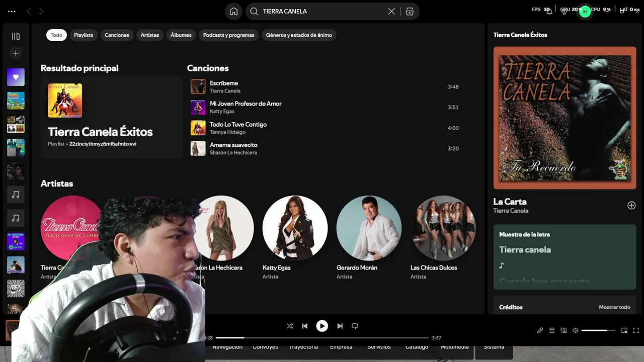Screen dimensions: 644x362
Task: Open Empresa tab in background window
Action: click(x=341, y=347)
